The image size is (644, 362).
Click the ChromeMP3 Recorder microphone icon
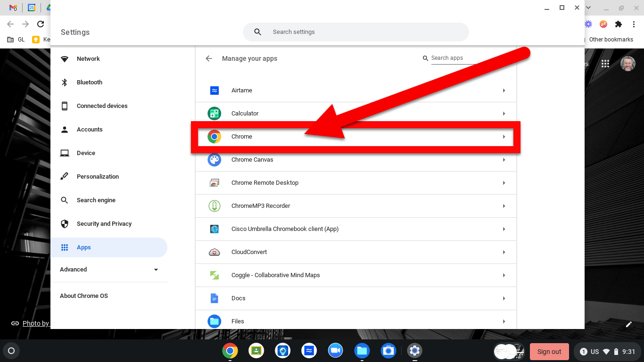point(214,206)
